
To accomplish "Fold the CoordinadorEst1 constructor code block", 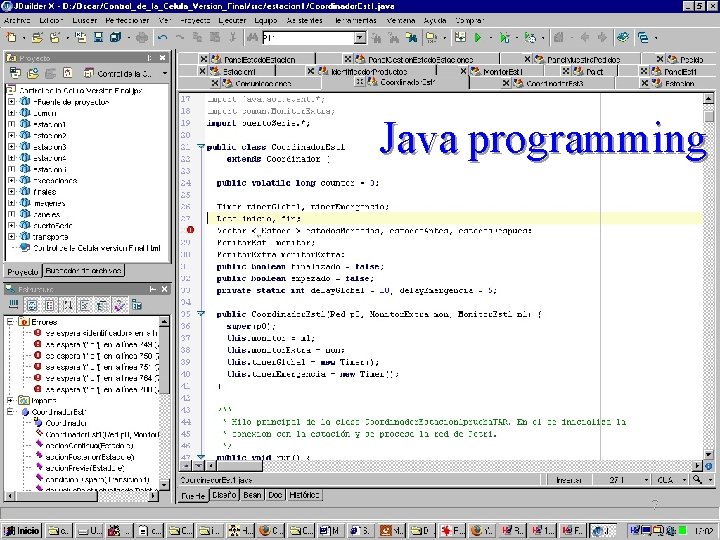I will tap(200, 314).
